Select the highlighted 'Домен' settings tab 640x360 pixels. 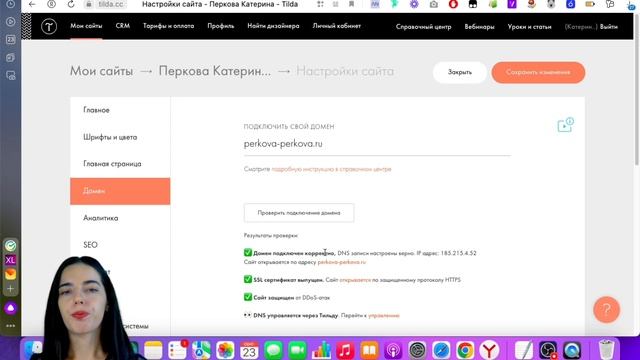click(x=120, y=191)
